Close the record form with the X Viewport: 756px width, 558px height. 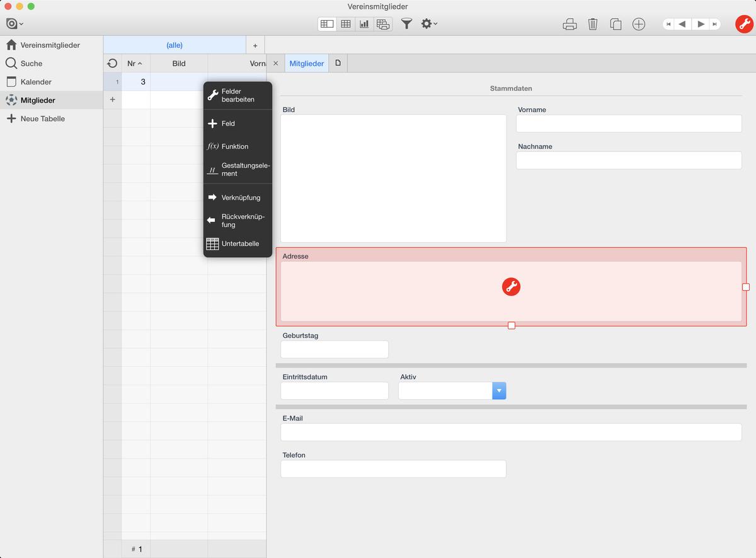(x=275, y=64)
